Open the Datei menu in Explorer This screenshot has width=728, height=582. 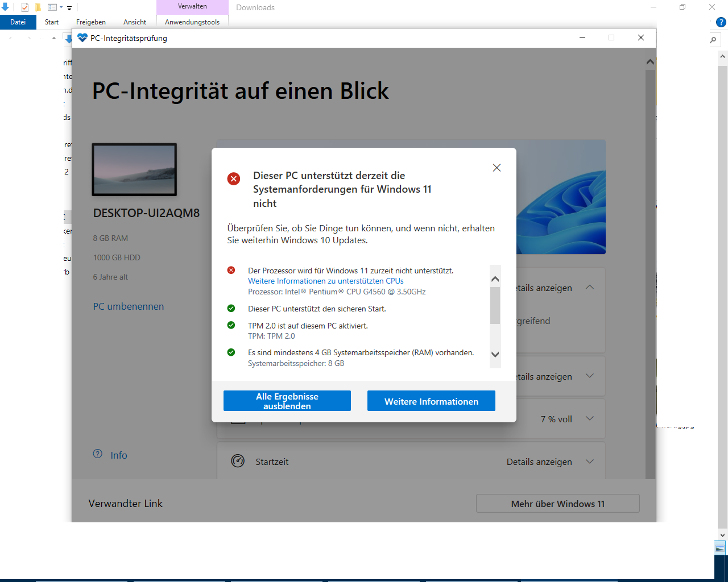(x=18, y=22)
